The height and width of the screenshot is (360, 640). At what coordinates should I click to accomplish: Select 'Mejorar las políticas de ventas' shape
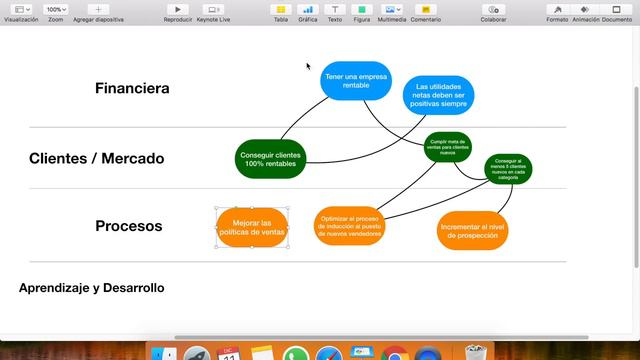(252, 227)
